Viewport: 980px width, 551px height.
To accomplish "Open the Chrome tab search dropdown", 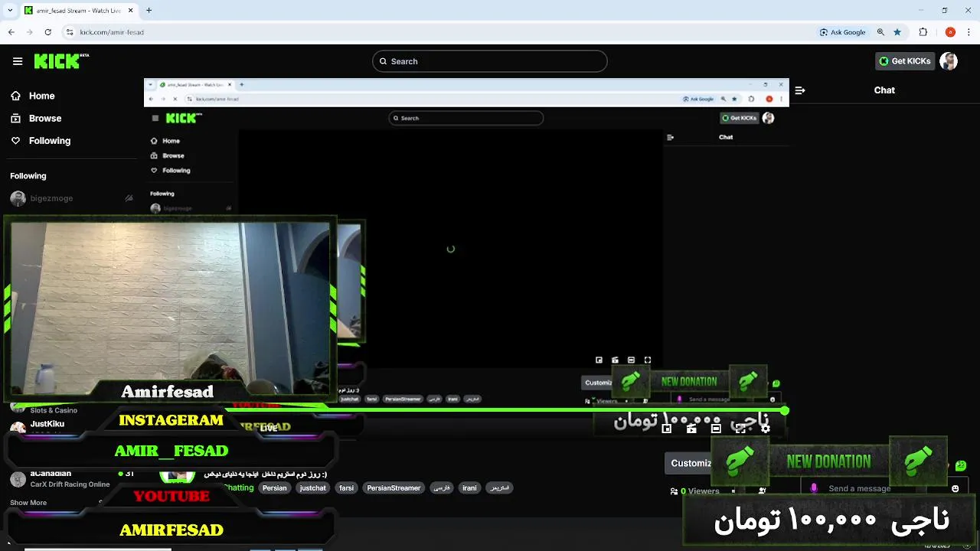I will pos(10,11).
